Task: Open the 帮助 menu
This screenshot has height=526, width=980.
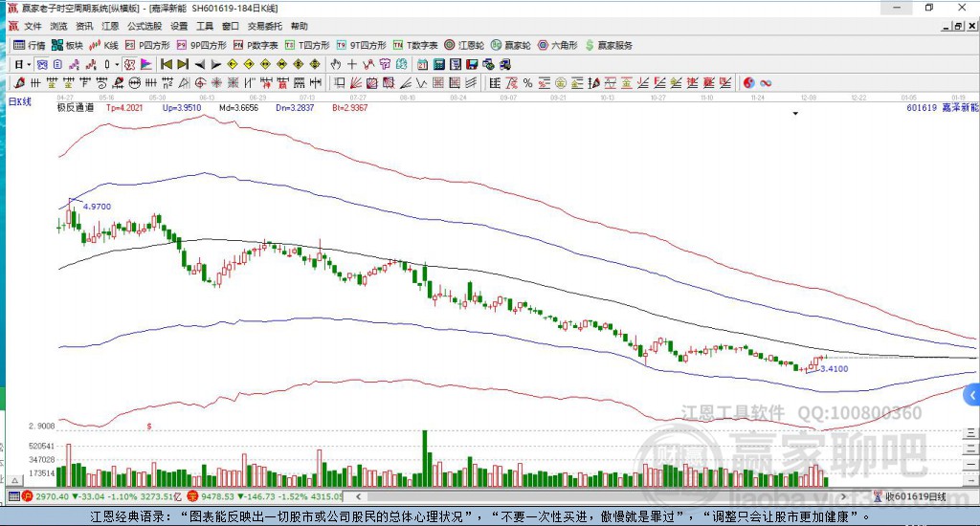Action: click(x=300, y=26)
